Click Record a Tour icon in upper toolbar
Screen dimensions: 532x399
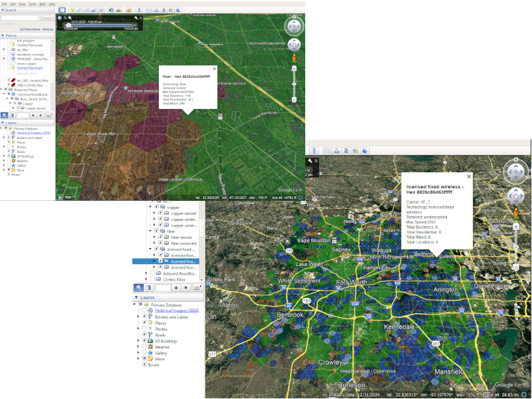click(x=101, y=10)
